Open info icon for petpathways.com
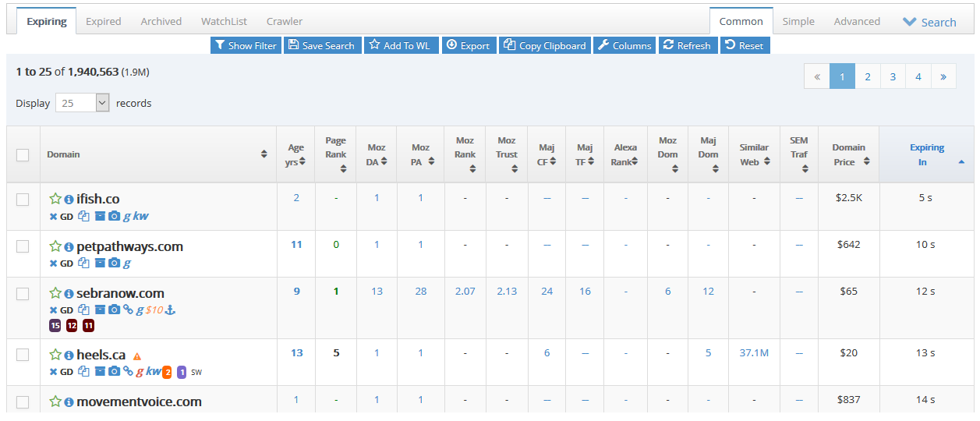980x421 pixels. click(69, 247)
